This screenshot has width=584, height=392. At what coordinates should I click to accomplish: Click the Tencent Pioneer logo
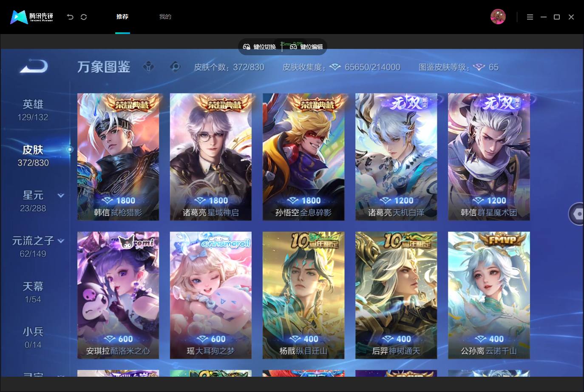(32, 17)
